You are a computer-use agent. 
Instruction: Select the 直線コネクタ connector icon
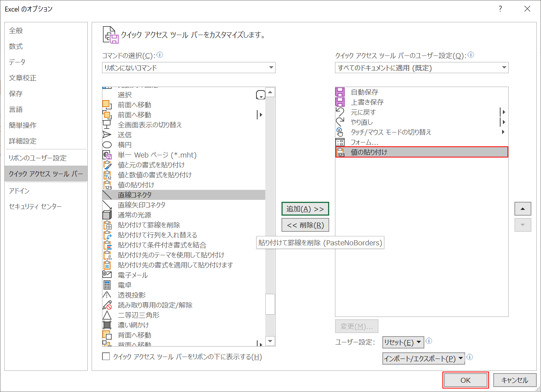click(107, 194)
